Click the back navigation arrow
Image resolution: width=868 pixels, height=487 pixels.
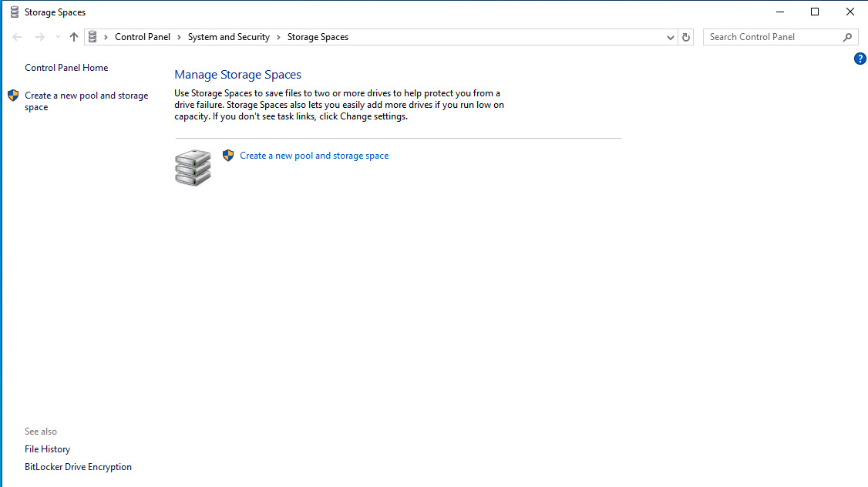pyautogui.click(x=17, y=36)
